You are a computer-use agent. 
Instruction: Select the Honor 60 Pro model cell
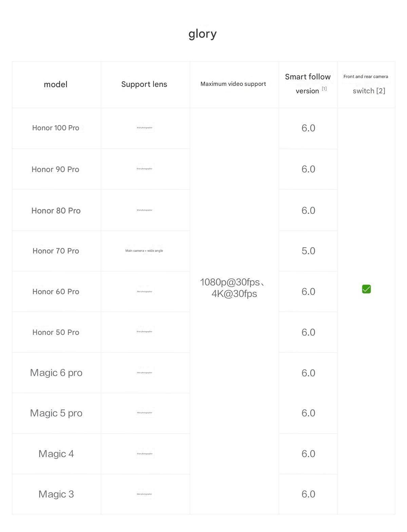(x=56, y=292)
